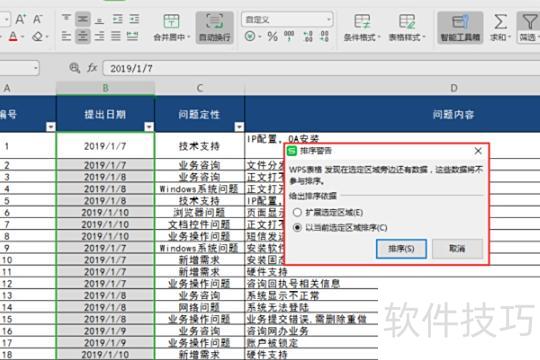Click the 合并居中 merge icon
This screenshot has width=540, height=360.
click(171, 21)
